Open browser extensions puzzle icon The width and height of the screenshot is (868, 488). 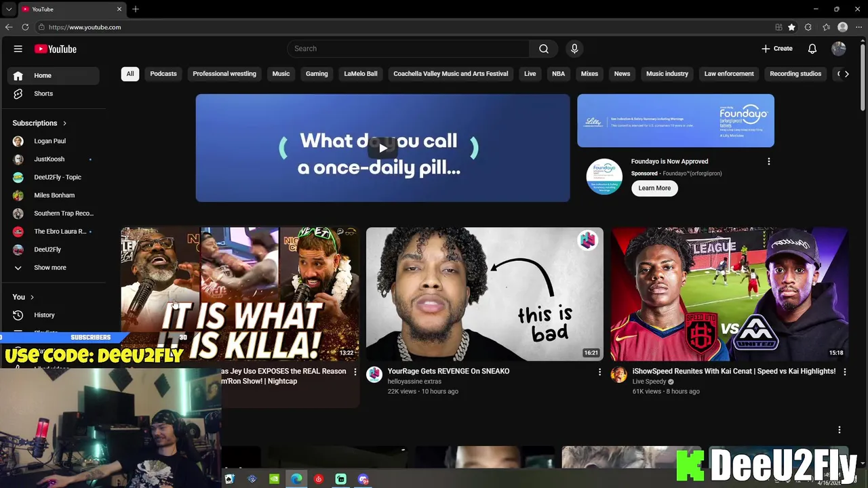808,27
